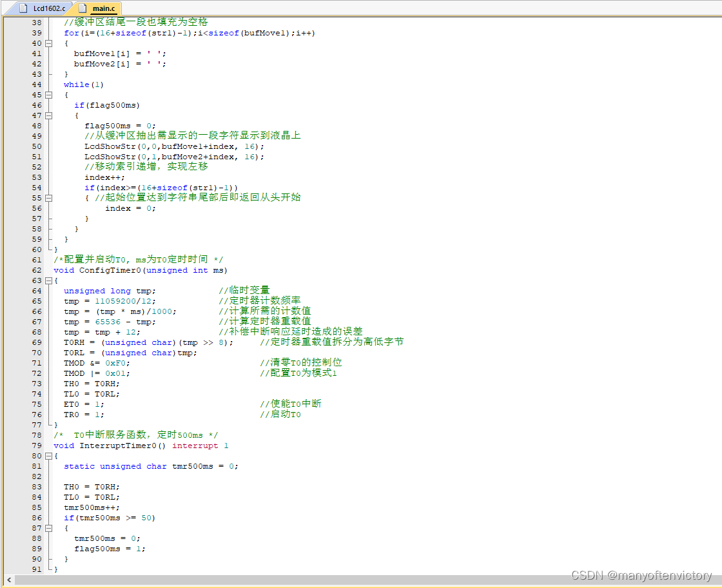Click 'unsigned long tmp;' declaration
This screenshot has height=588, width=722.
[110, 291]
